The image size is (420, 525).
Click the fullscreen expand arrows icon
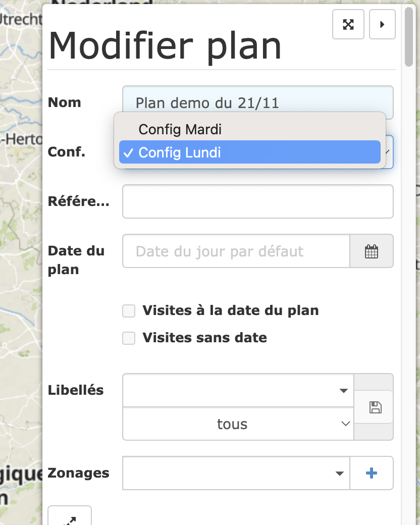click(348, 24)
